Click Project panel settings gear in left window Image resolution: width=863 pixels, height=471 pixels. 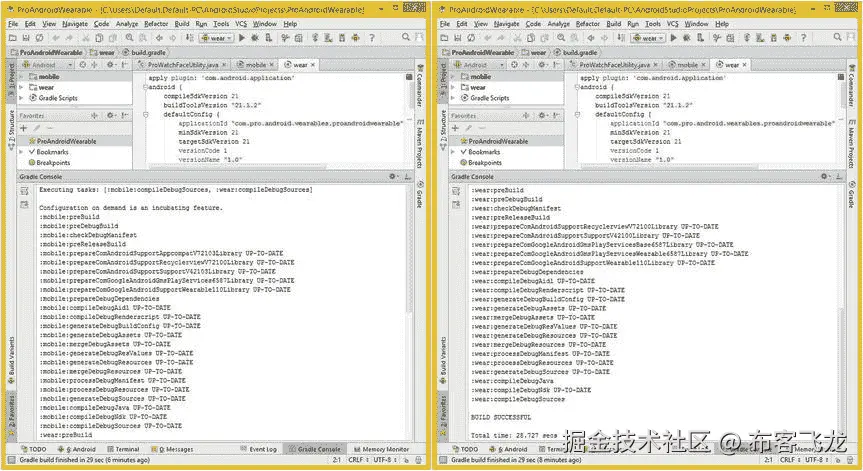[111, 65]
